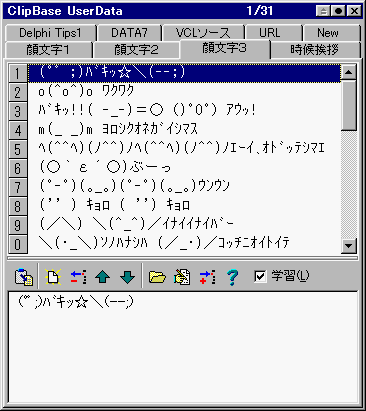Viewport: 366px width, 411px height.
Task: Open help with the question mark icon
Action: click(x=232, y=277)
